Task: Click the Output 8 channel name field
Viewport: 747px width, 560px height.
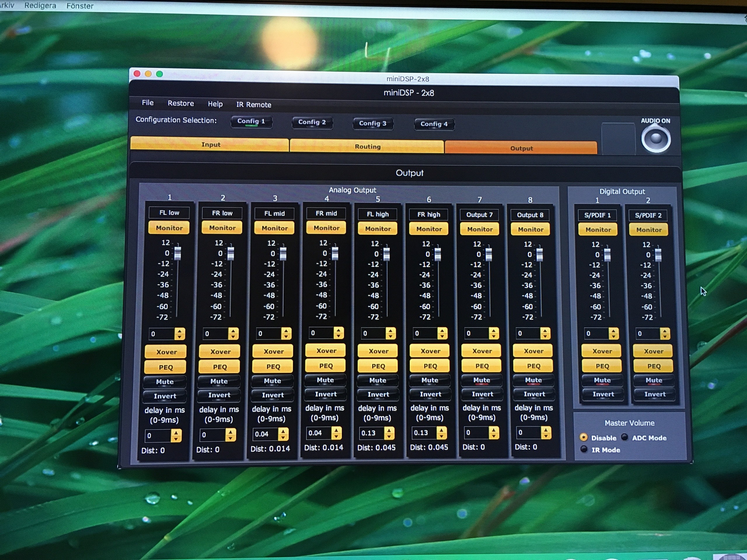Action: pyautogui.click(x=530, y=215)
